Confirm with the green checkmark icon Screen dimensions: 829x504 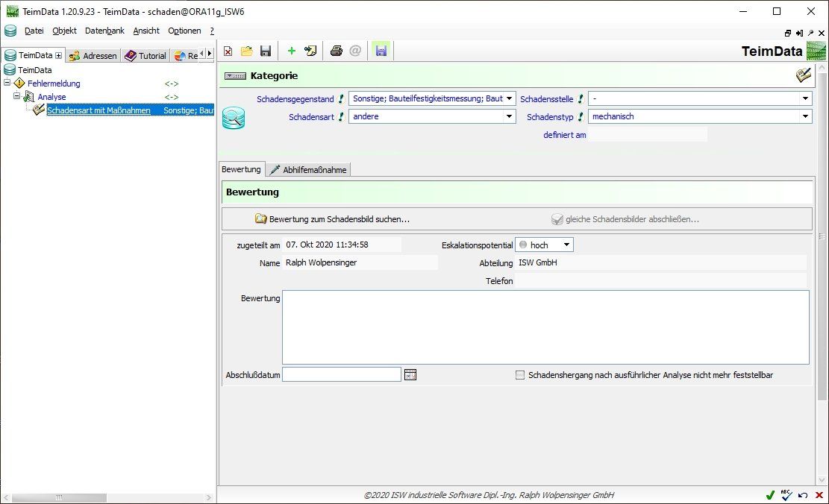coord(770,494)
